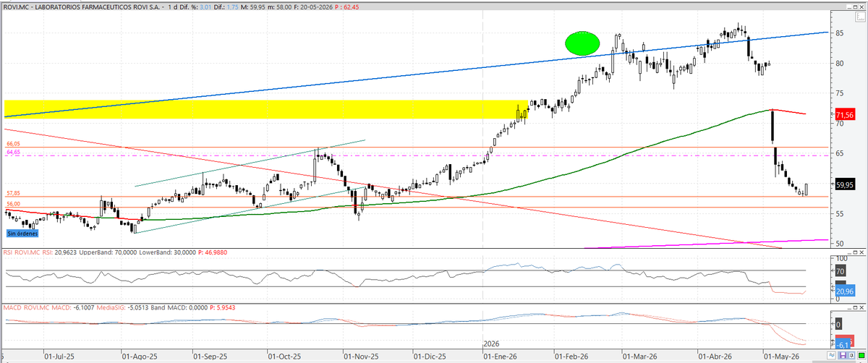
Task: Click the '66,05' horizontal level label
Action: click(x=13, y=144)
